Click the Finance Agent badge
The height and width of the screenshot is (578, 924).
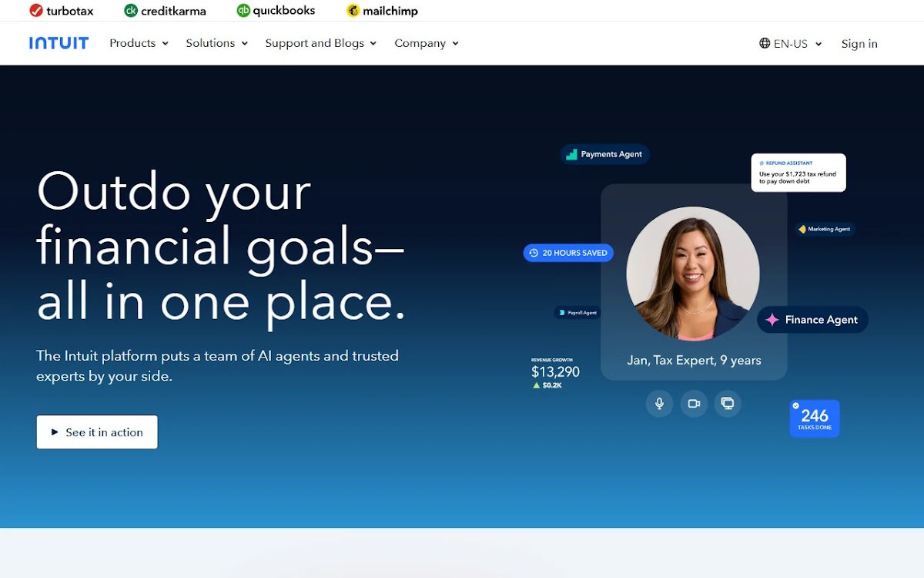(813, 320)
